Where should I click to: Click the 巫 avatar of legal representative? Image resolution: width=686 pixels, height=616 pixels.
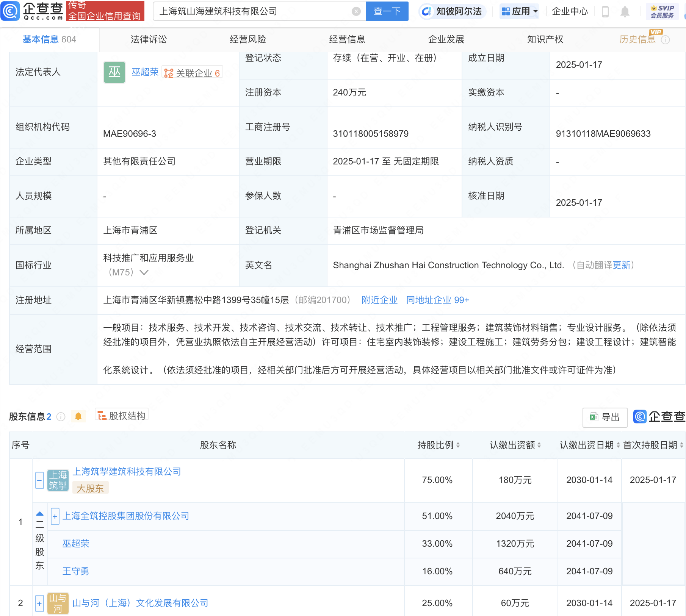[x=114, y=72]
